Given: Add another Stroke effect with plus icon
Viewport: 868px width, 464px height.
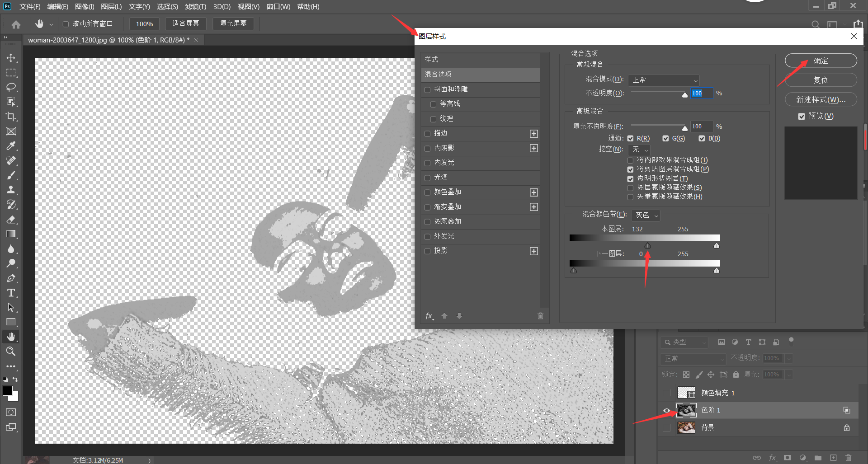Looking at the screenshot, I should [534, 134].
